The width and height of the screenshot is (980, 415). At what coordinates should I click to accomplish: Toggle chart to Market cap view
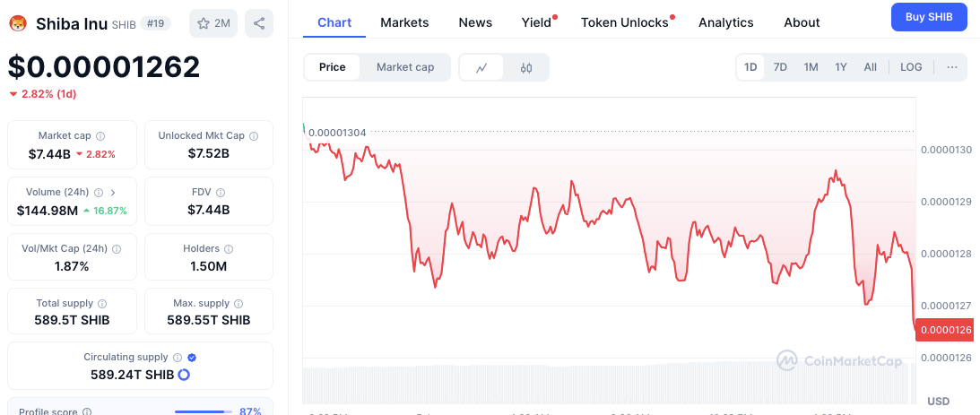[x=405, y=67]
